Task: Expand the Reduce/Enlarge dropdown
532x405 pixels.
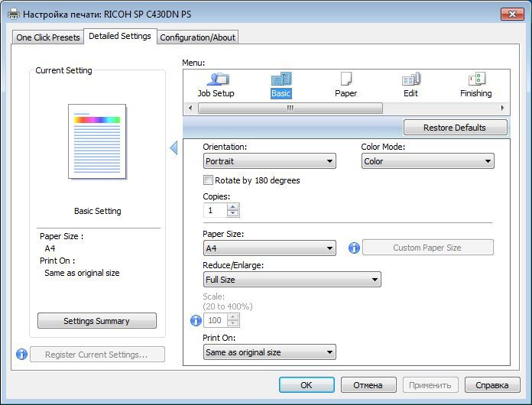Action: click(292, 280)
